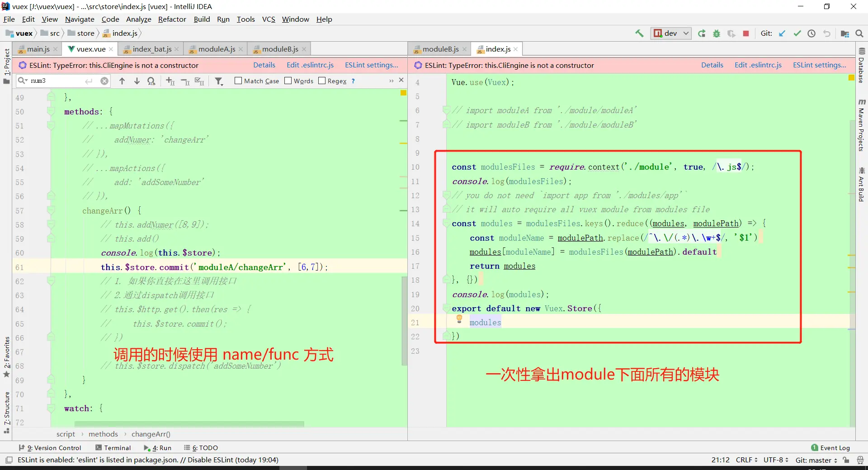Enable Match Case checkbox

238,81
